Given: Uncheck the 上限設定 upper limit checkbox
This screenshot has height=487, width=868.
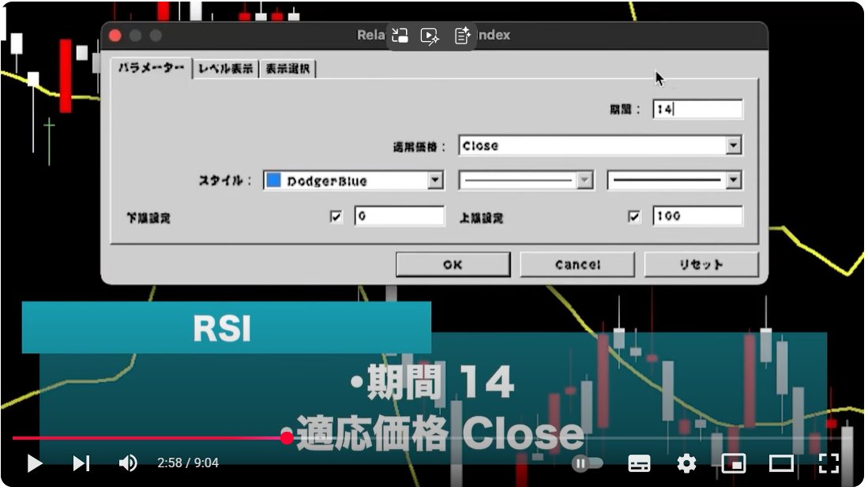Looking at the screenshot, I should [633, 215].
